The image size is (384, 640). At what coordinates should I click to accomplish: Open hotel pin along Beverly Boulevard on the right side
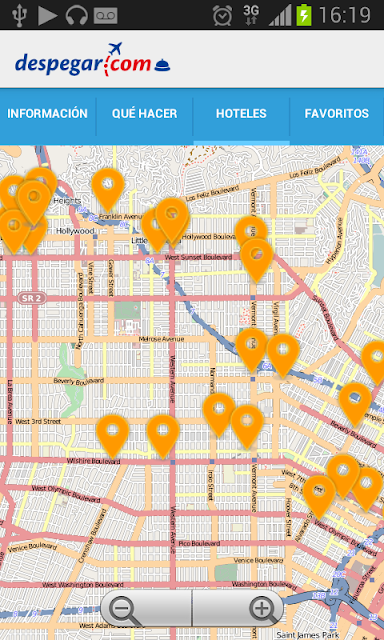point(355,404)
